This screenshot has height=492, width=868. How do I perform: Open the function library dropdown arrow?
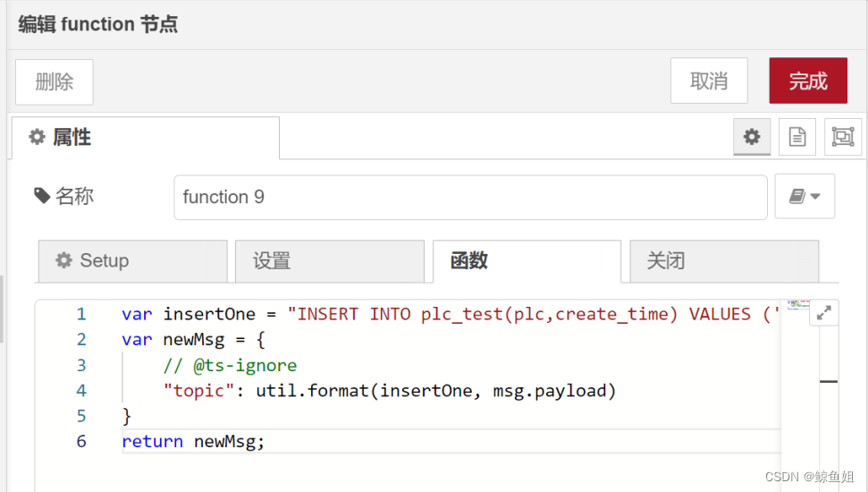[815, 196]
